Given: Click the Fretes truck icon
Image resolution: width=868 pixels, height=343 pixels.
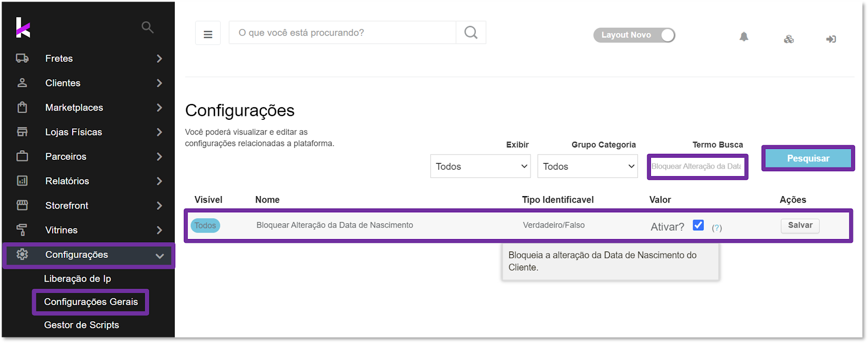Looking at the screenshot, I should point(22,59).
